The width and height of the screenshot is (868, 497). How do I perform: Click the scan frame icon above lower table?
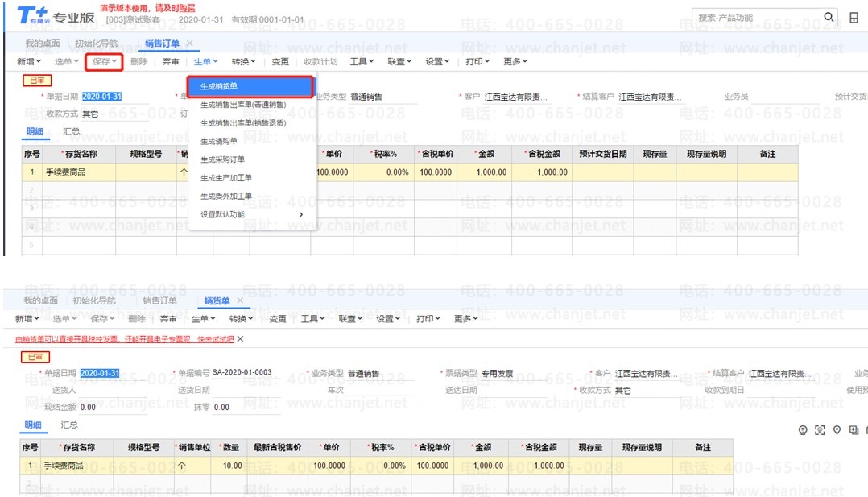point(820,430)
